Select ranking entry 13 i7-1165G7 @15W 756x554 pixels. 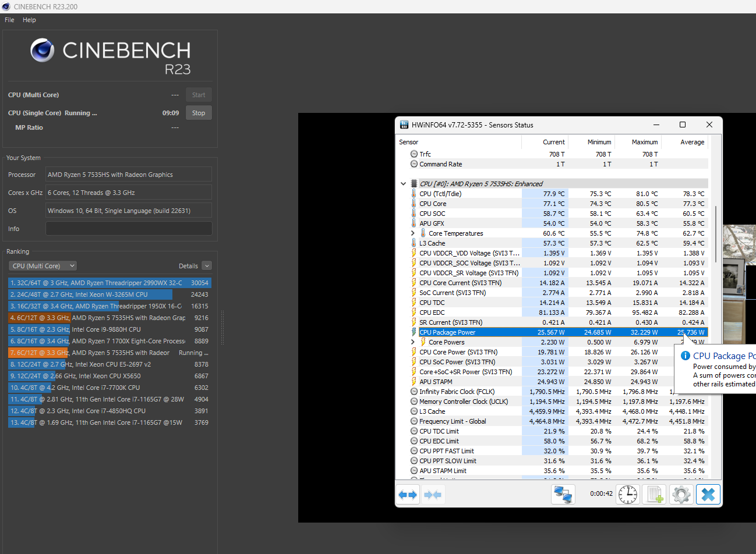coord(109,422)
